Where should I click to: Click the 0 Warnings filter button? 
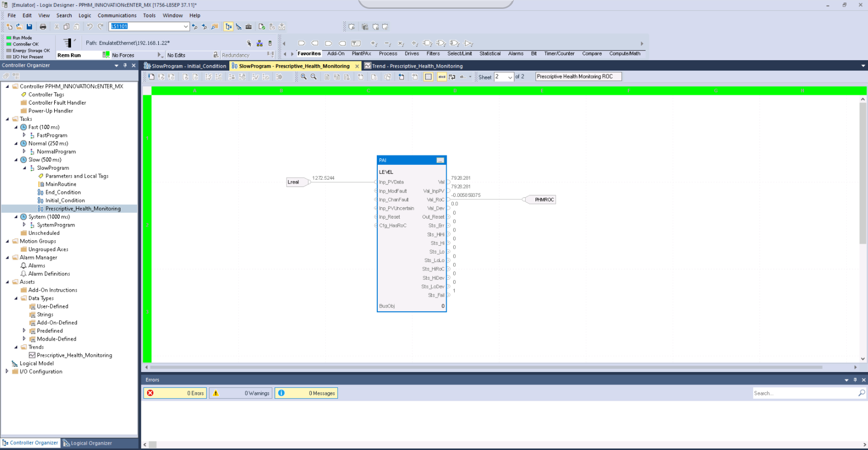241,393
